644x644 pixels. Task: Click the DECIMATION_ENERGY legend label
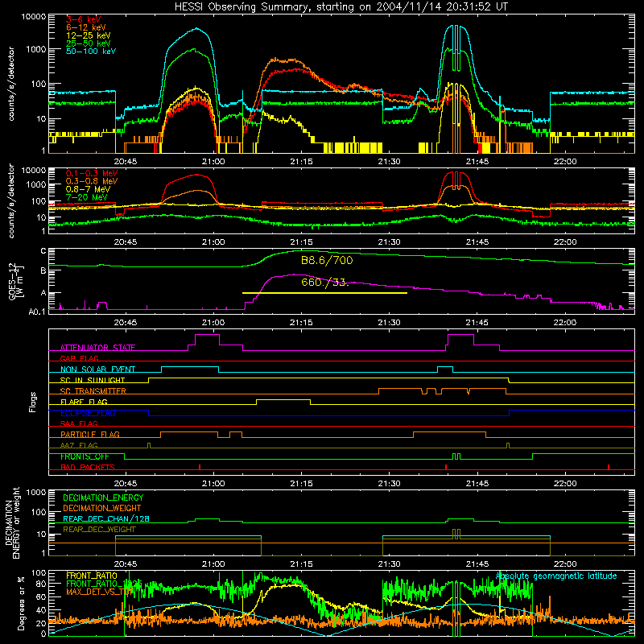point(103,497)
